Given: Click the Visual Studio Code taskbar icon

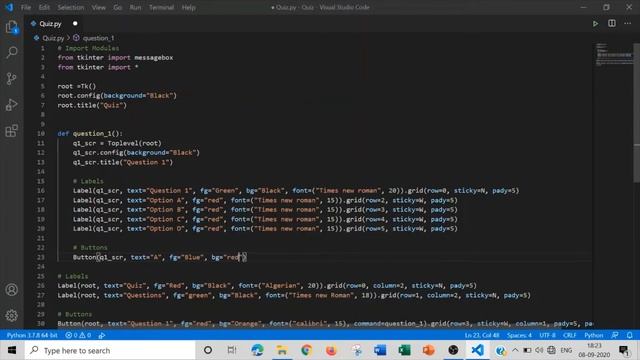Looking at the screenshot, I should (478, 350).
